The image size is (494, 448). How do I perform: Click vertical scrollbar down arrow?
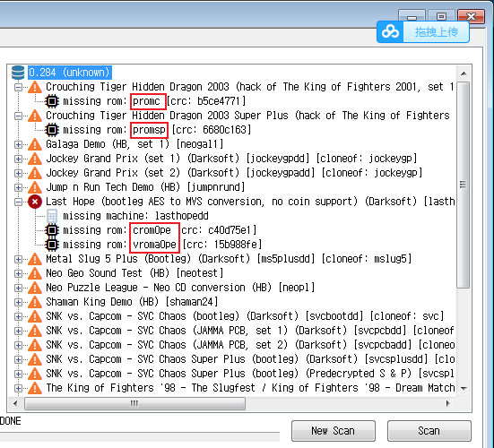464,388
